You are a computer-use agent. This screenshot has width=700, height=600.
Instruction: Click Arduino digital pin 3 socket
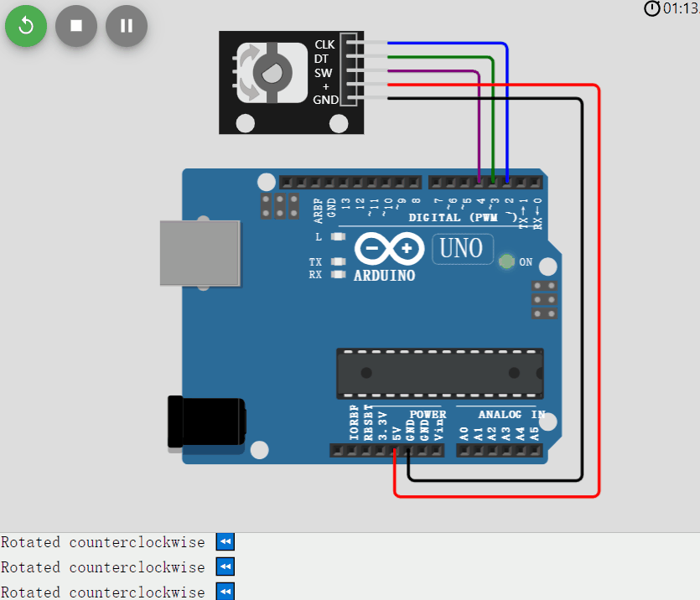(493, 183)
